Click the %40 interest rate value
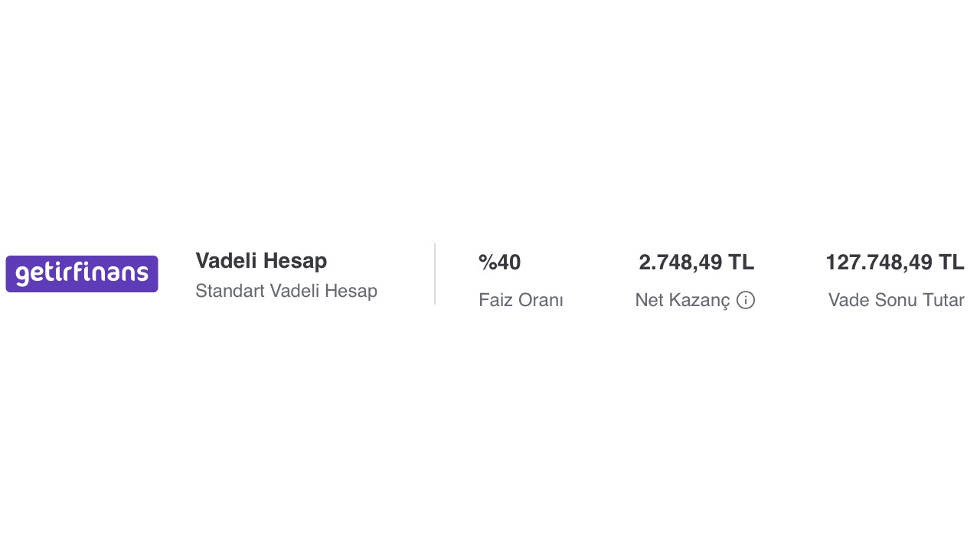 point(499,262)
